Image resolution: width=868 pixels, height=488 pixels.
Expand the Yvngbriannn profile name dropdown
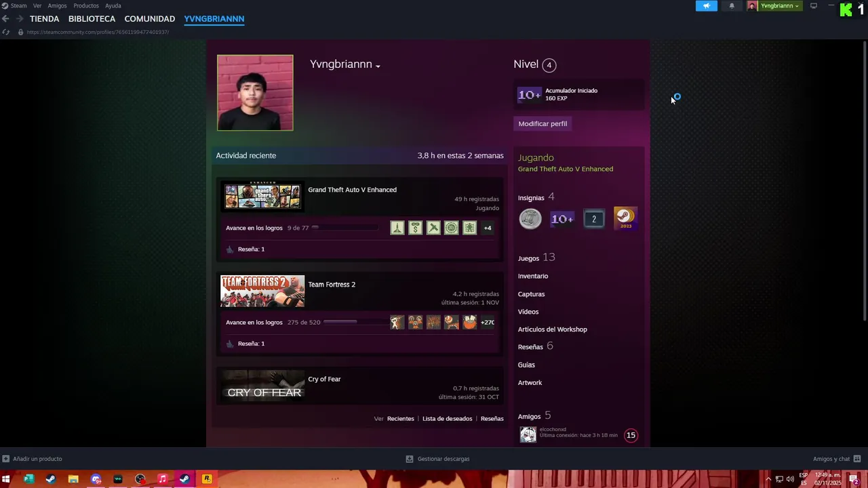[378, 66]
